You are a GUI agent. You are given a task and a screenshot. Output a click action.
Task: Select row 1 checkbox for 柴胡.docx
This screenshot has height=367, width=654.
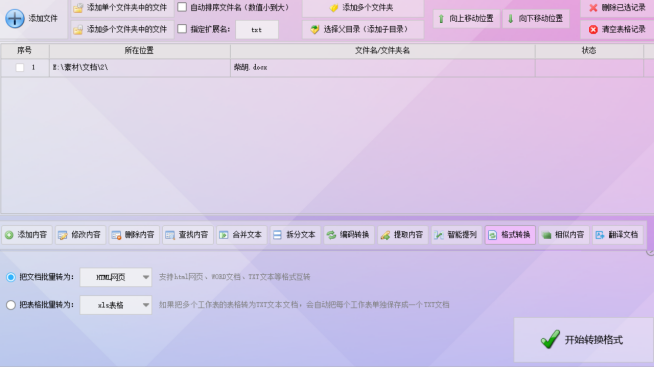click(x=20, y=67)
